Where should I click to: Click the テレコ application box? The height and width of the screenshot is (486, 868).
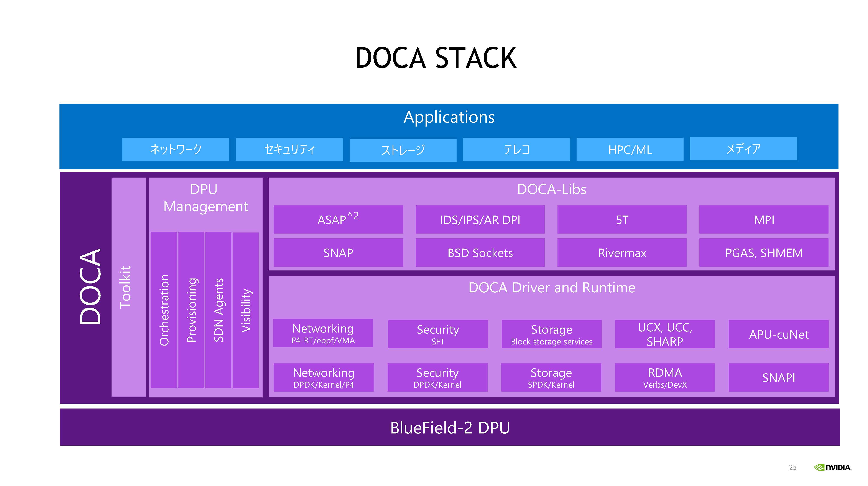coord(516,149)
